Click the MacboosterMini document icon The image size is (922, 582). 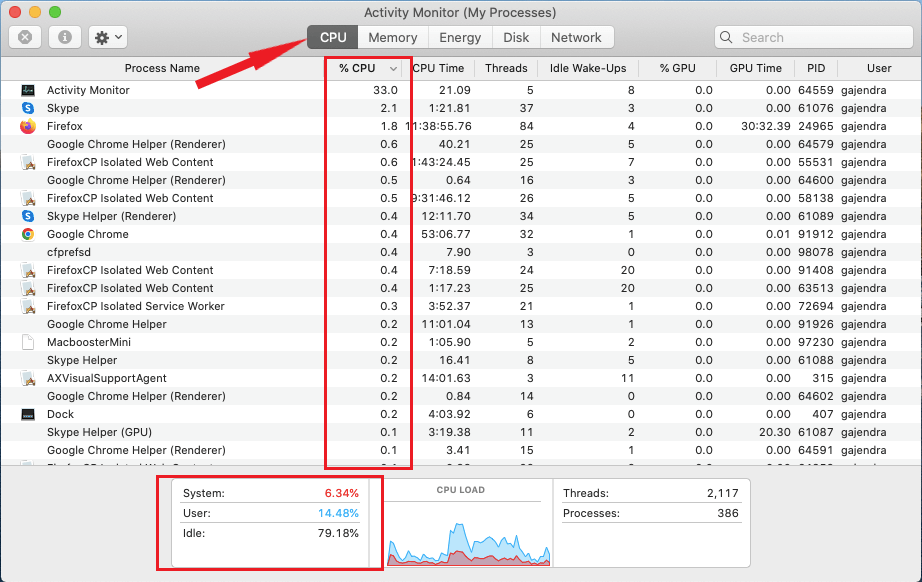(x=28, y=342)
